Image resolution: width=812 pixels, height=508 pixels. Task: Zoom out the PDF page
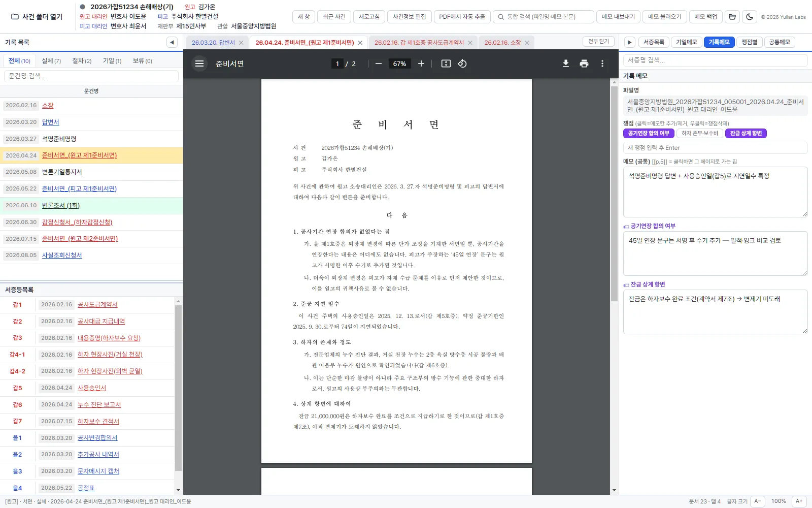[x=379, y=63]
